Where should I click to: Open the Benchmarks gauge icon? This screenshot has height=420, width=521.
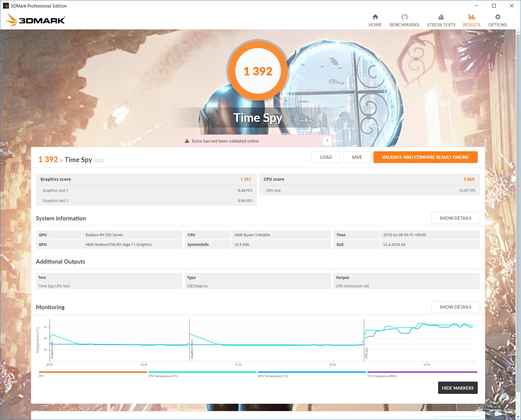(404, 17)
